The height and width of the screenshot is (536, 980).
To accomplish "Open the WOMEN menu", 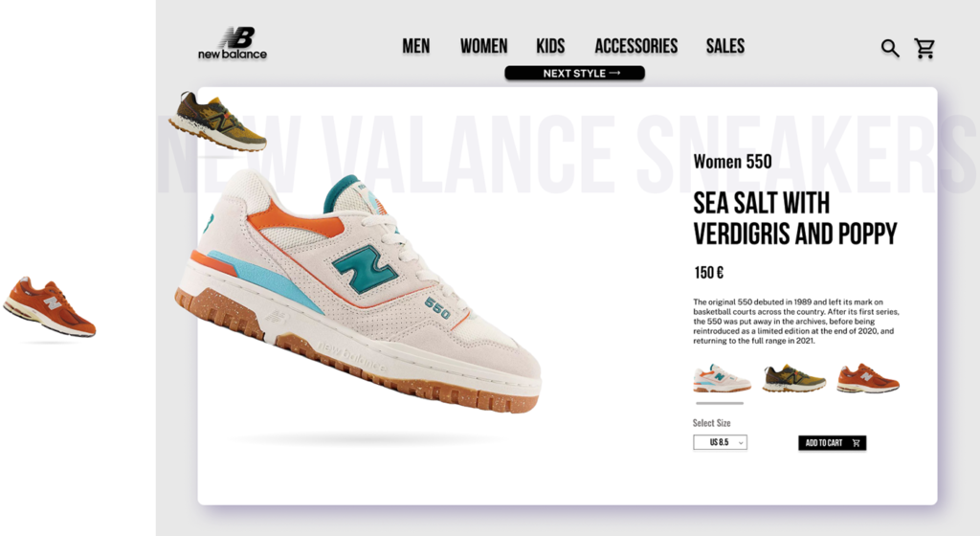I will pyautogui.click(x=483, y=46).
